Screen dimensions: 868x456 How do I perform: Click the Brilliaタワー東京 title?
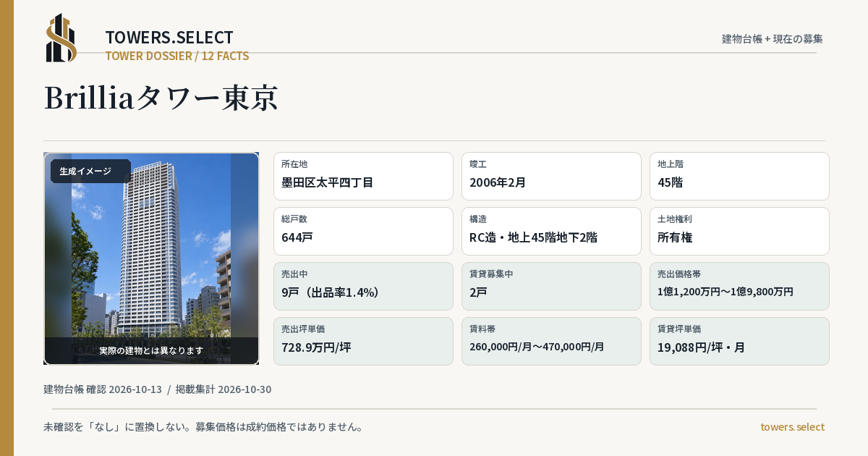coord(161,98)
